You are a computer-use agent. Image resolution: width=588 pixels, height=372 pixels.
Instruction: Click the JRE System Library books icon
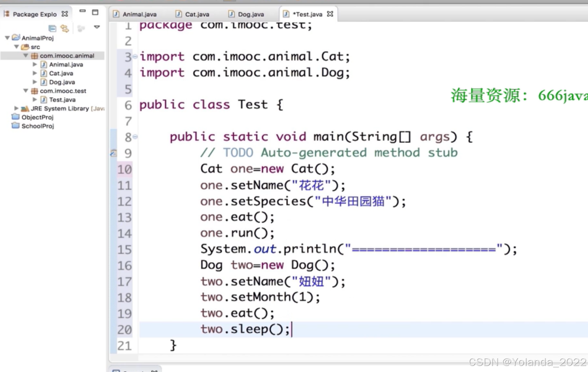click(25, 109)
